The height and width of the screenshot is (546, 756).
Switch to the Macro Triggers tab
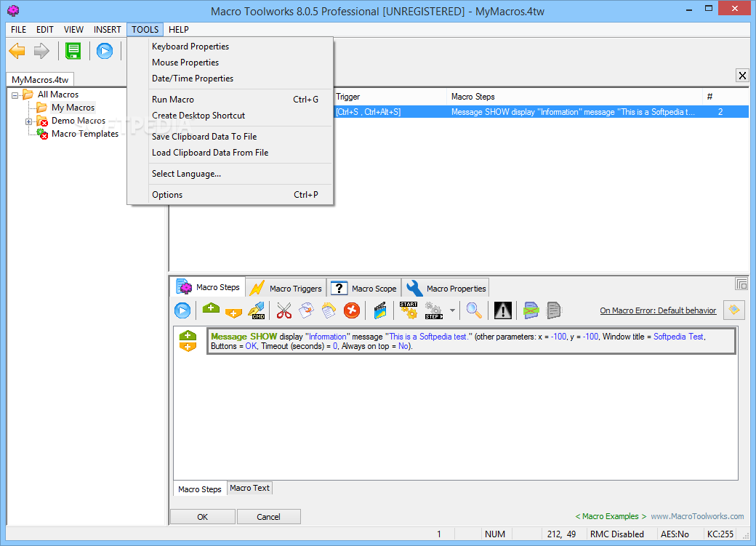[286, 288]
